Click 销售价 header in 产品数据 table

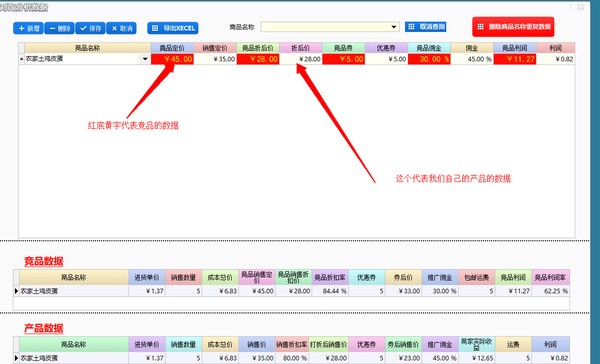(x=257, y=344)
